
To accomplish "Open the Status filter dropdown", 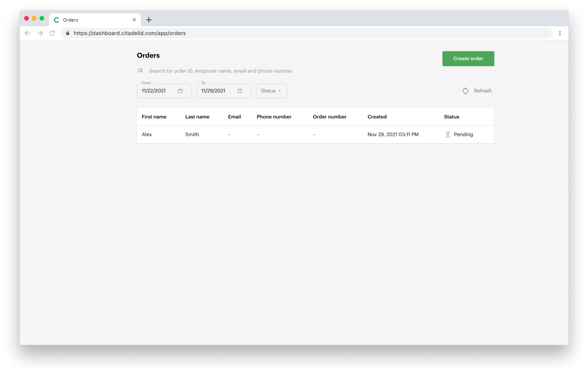I will coord(271,91).
